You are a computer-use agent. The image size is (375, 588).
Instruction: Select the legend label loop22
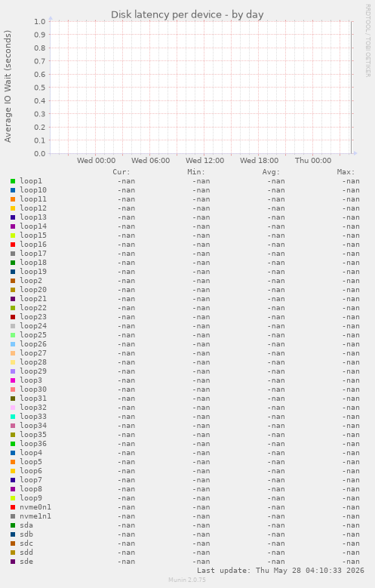[x=33, y=307]
